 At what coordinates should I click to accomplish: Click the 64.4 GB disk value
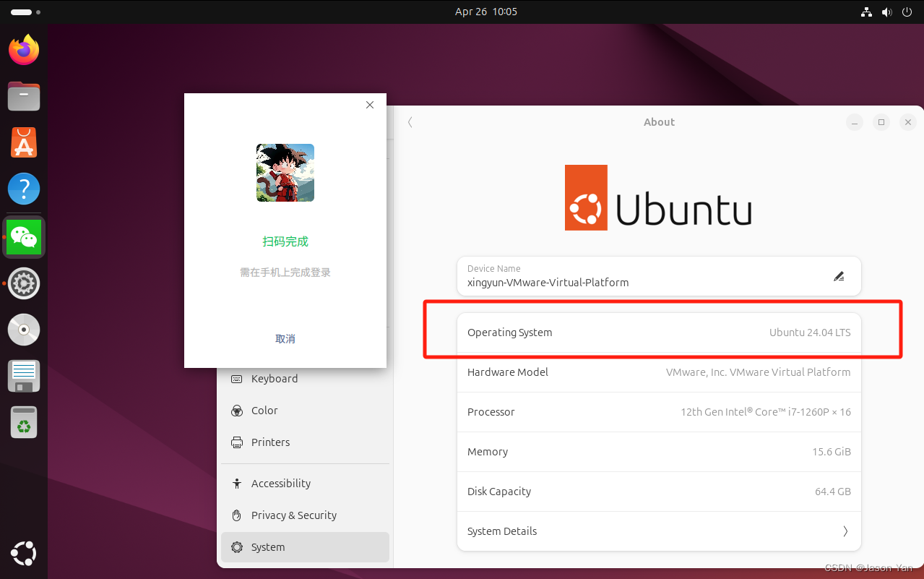833,492
